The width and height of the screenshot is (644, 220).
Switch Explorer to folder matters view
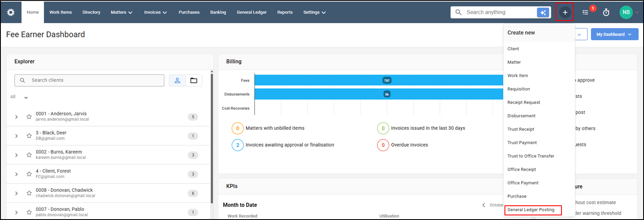point(194,80)
